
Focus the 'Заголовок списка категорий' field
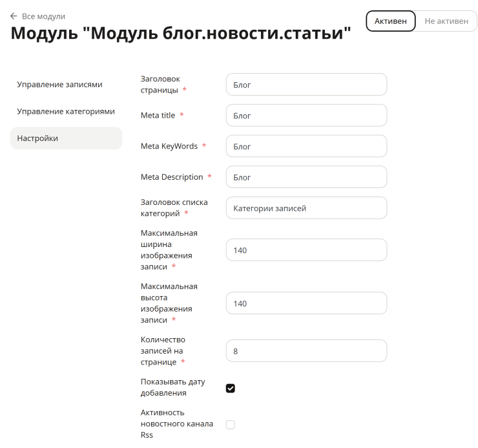[x=306, y=208]
